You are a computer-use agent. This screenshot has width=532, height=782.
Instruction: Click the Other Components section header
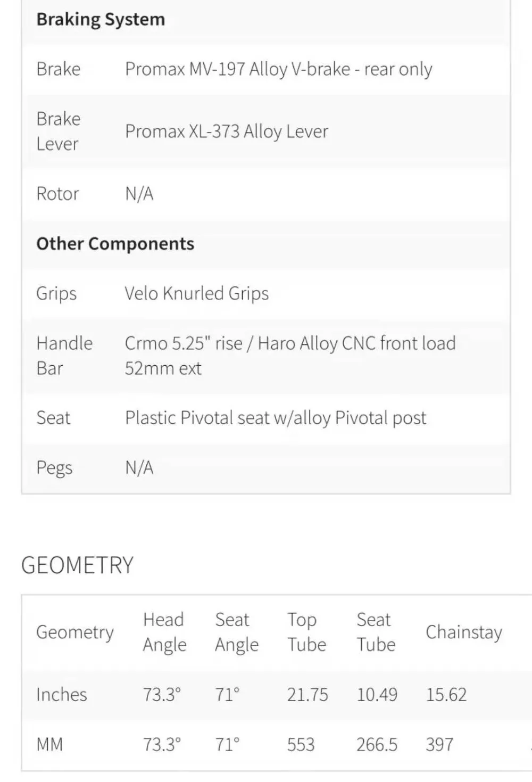[115, 244]
